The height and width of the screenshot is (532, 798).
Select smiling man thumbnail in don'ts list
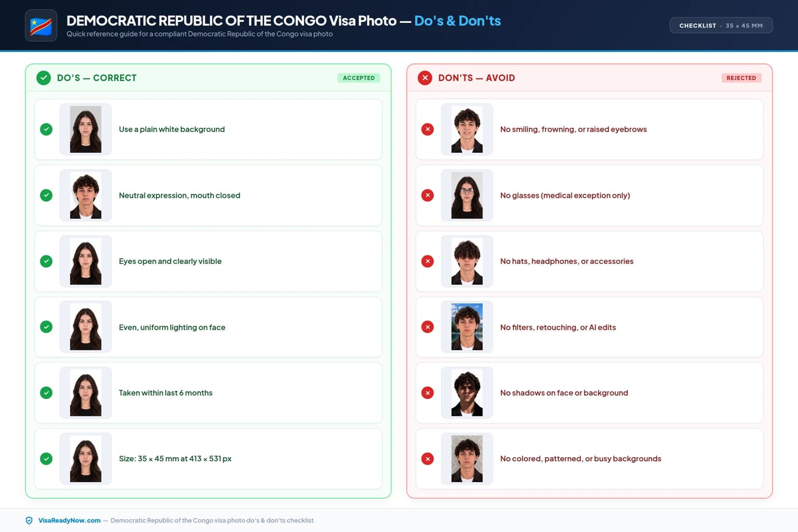point(467,129)
